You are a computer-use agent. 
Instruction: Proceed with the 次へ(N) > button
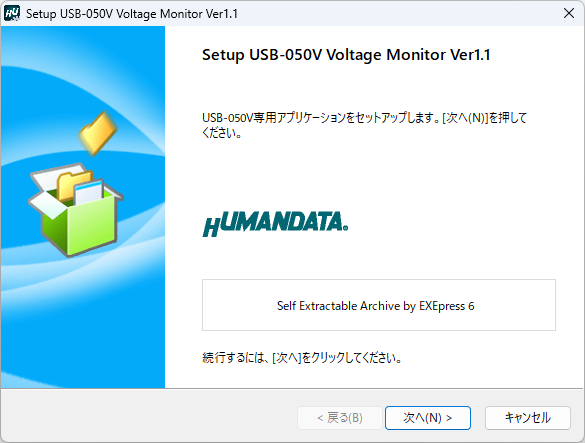[x=428, y=418]
